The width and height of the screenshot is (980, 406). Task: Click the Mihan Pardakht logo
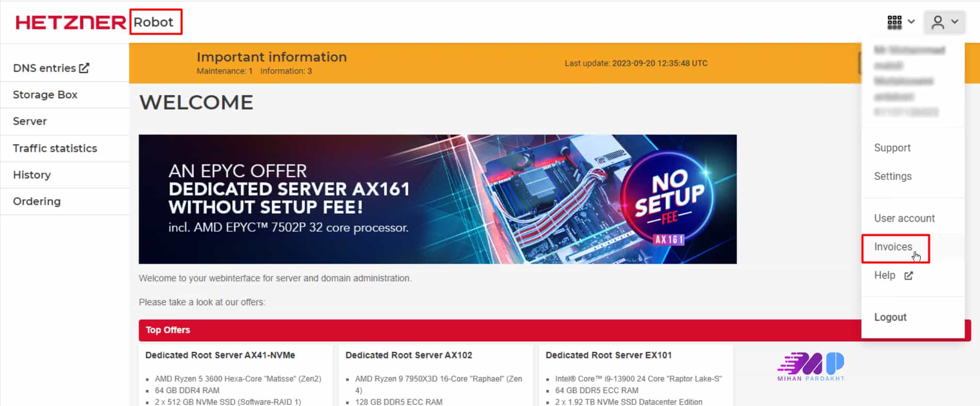coord(811,367)
